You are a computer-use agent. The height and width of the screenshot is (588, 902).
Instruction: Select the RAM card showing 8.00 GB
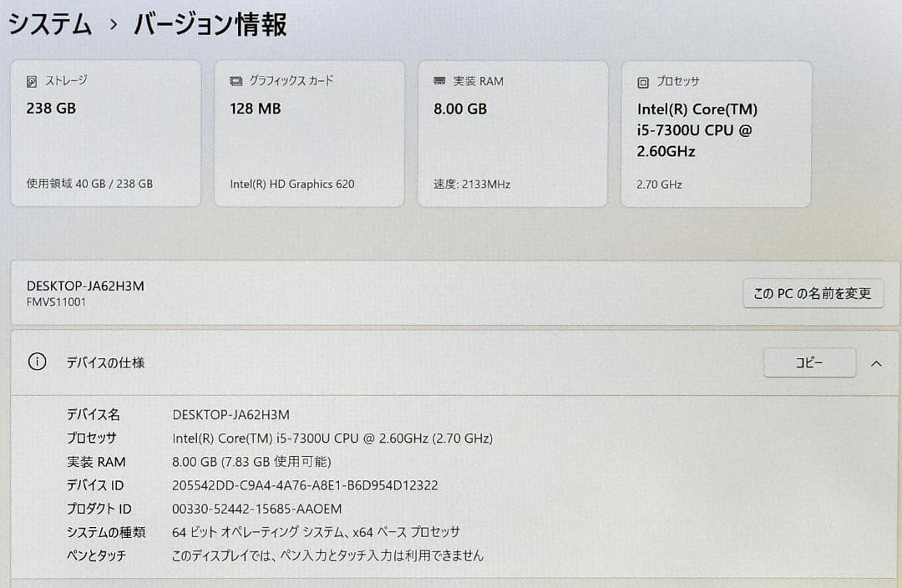512,134
